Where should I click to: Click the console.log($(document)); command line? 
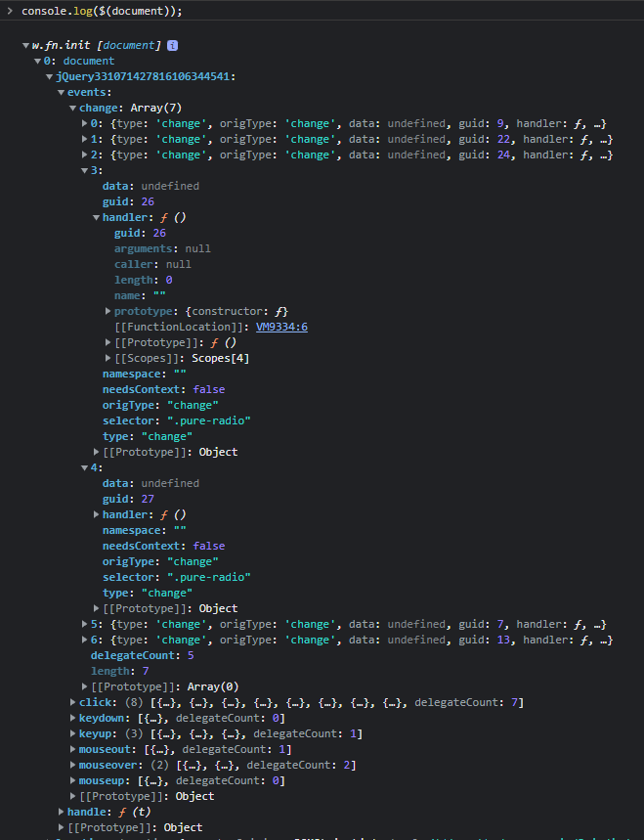pos(102,11)
